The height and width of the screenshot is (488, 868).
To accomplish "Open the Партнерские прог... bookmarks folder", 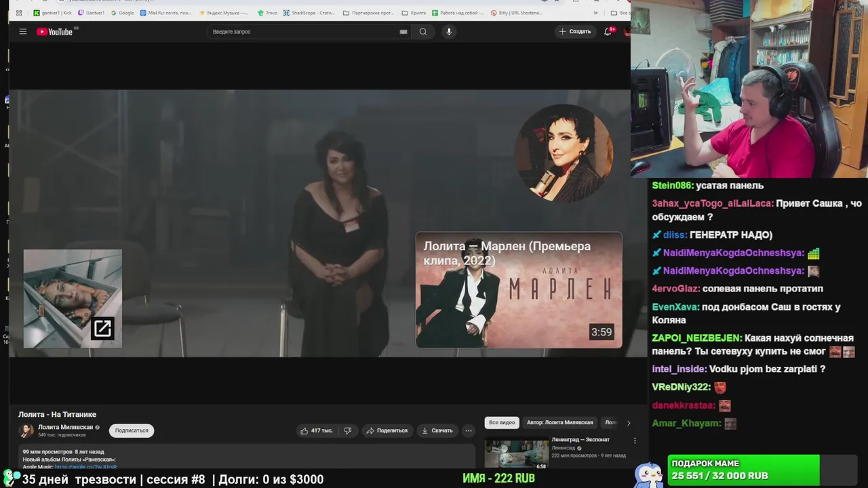I will 368,13.
